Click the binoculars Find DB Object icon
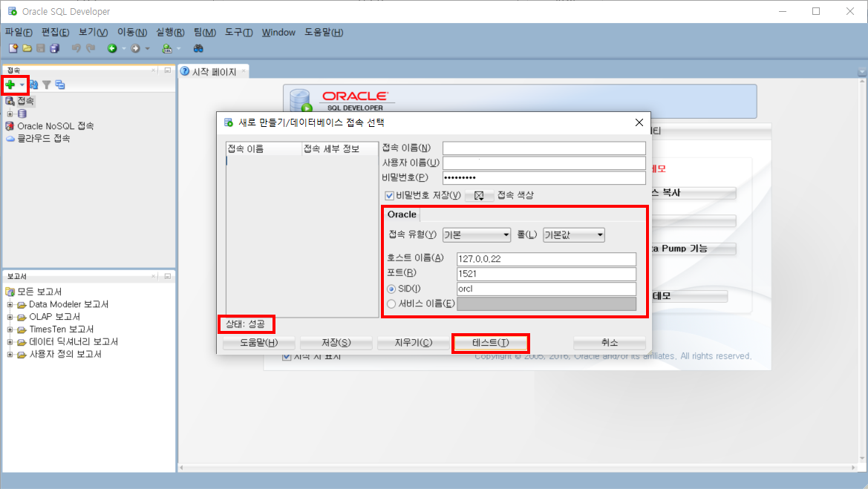This screenshot has height=489, width=868. coord(198,49)
